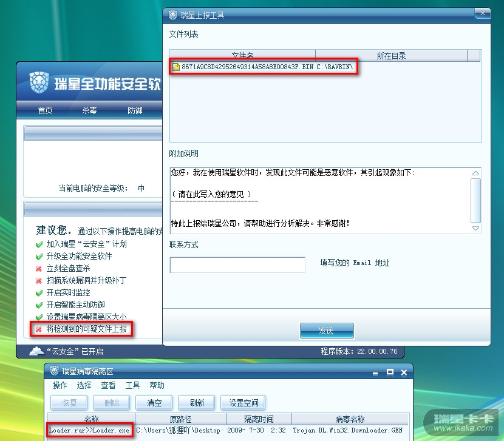
Task: Click the 删除 button in quarantine toolbar
Action: pyautogui.click(x=112, y=403)
